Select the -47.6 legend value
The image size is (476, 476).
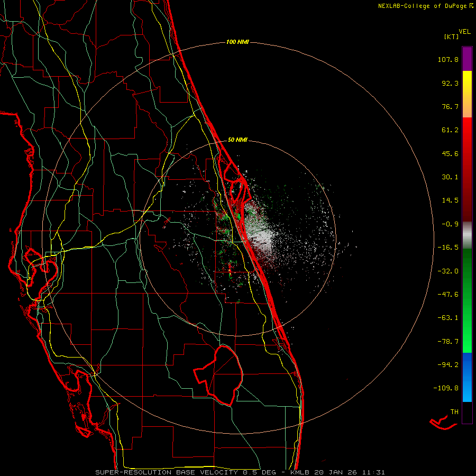click(448, 295)
